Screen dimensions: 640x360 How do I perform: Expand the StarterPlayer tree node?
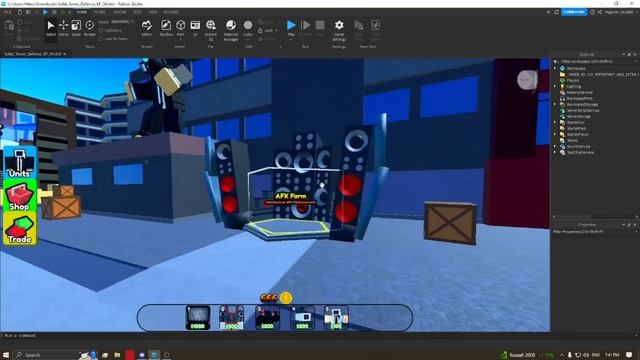tap(555, 134)
